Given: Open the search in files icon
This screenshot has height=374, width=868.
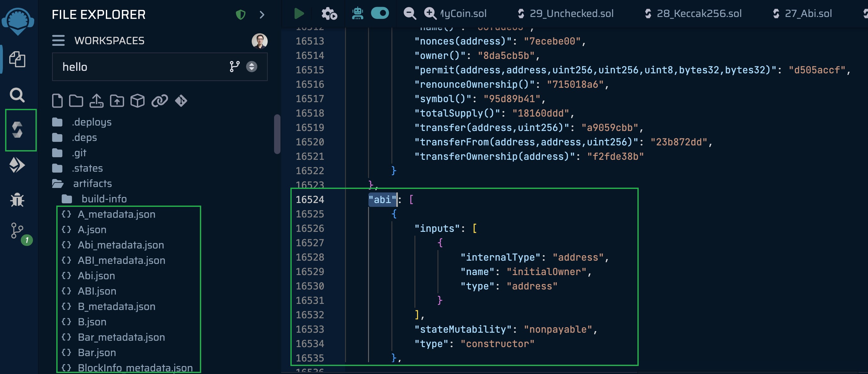Looking at the screenshot, I should pos(17,95).
